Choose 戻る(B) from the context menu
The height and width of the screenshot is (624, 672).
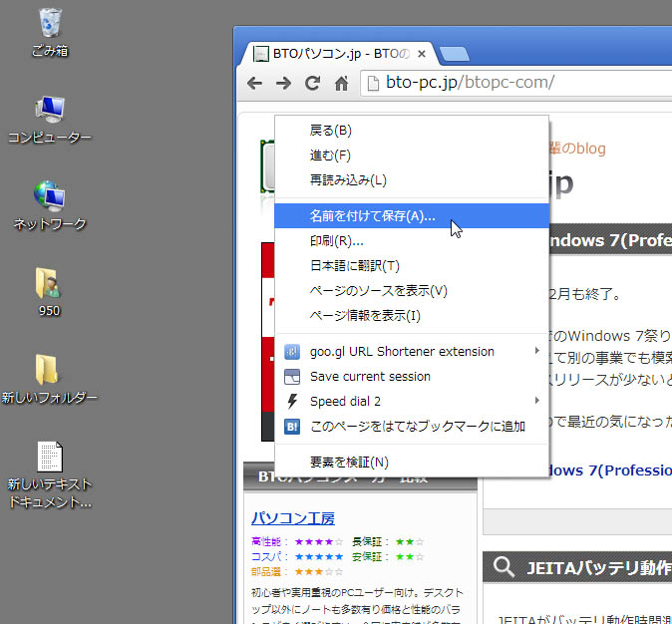tap(412, 131)
